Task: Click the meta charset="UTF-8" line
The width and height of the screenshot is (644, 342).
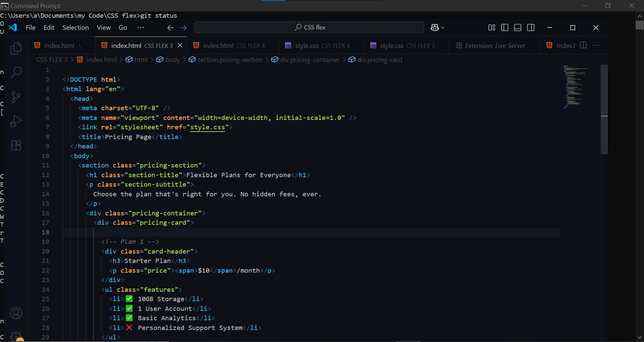Action: pyautogui.click(x=125, y=108)
